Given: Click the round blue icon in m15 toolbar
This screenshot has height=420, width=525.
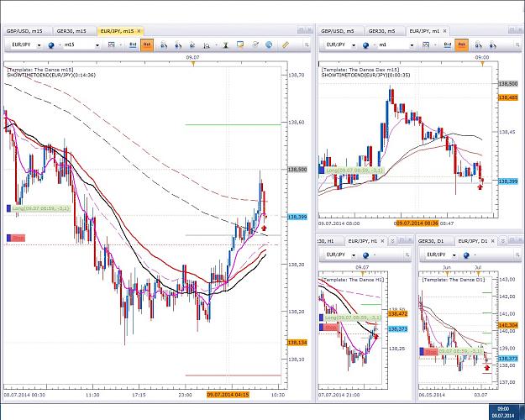Looking at the screenshot, I should (269, 45).
